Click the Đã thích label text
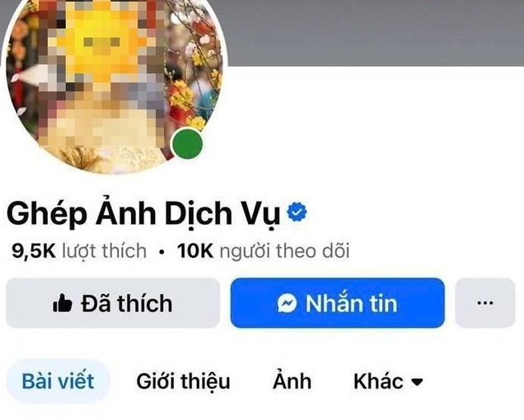Viewport: 524px width, 420px height. tap(127, 303)
